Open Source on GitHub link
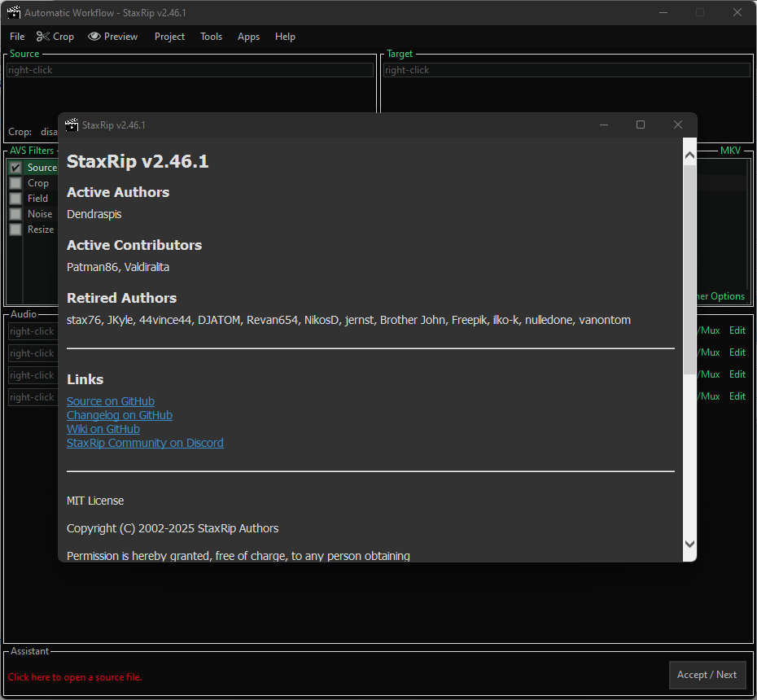This screenshot has width=757, height=700. click(111, 401)
